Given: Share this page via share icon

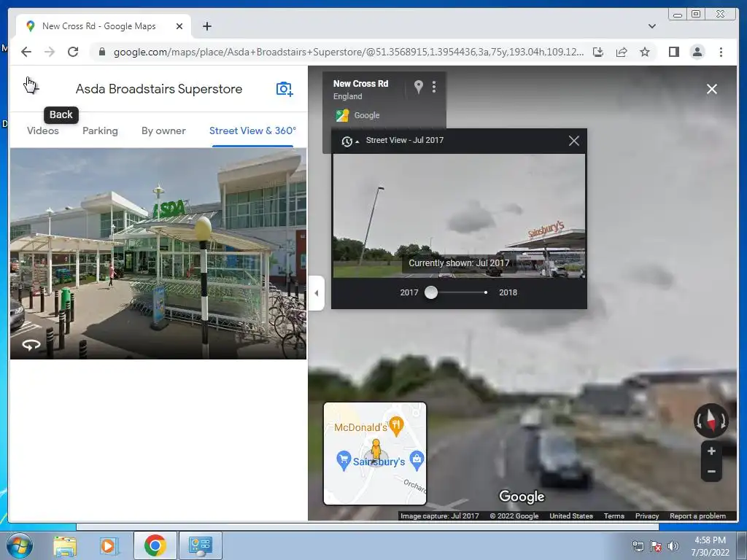Looking at the screenshot, I should point(622,52).
